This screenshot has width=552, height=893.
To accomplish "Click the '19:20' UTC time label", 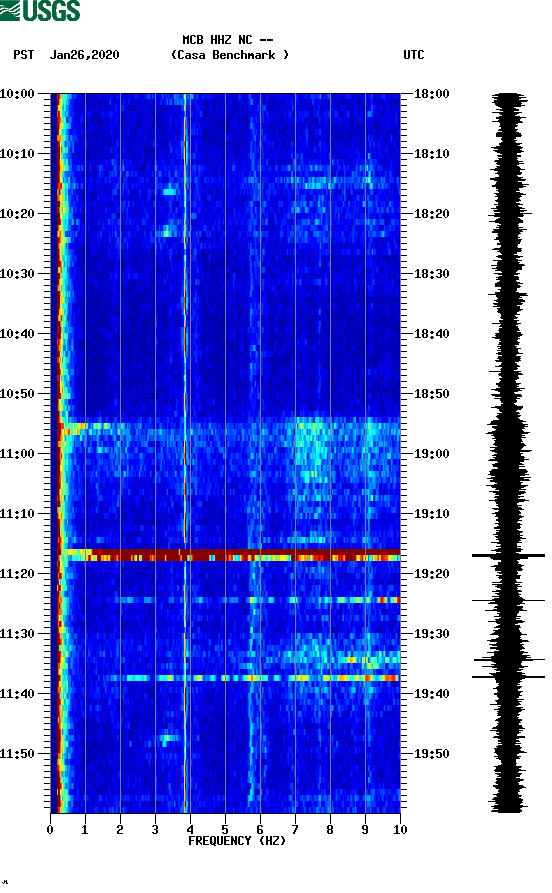I will pyautogui.click(x=432, y=574).
